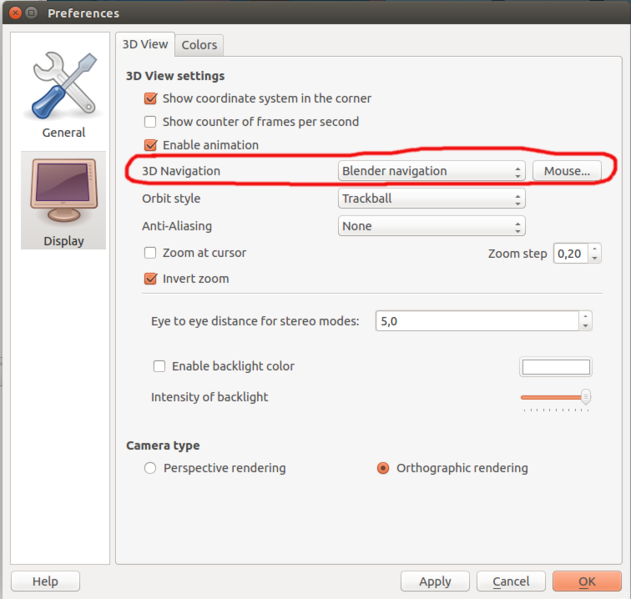Select Perspective rendering camera type
This screenshot has width=631, height=599.
point(150,468)
